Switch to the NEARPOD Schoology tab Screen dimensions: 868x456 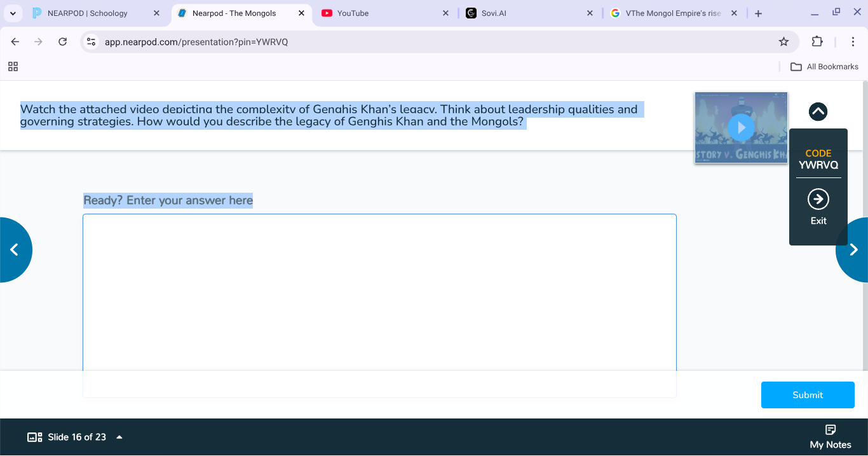pos(88,13)
